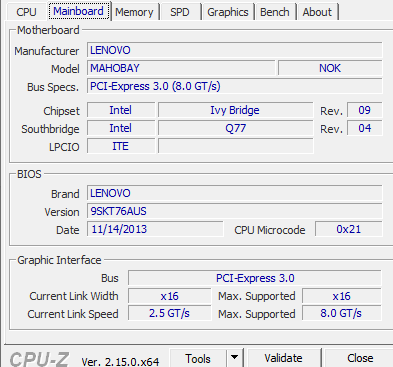
Task: Click Southbridge vendor Intel field
Action: 121,128
